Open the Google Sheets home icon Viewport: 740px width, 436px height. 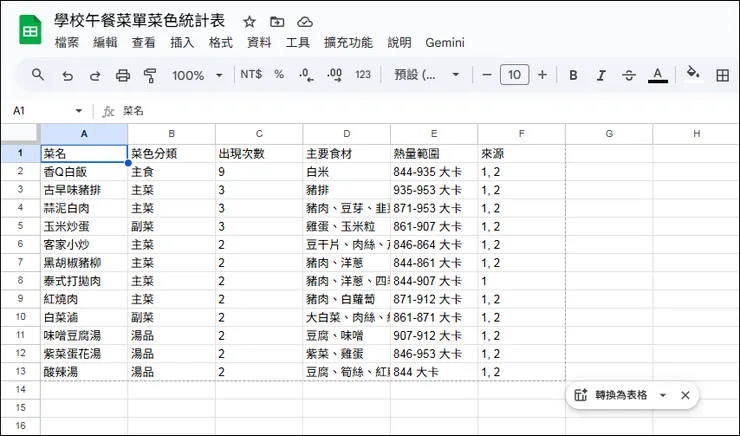click(x=30, y=30)
